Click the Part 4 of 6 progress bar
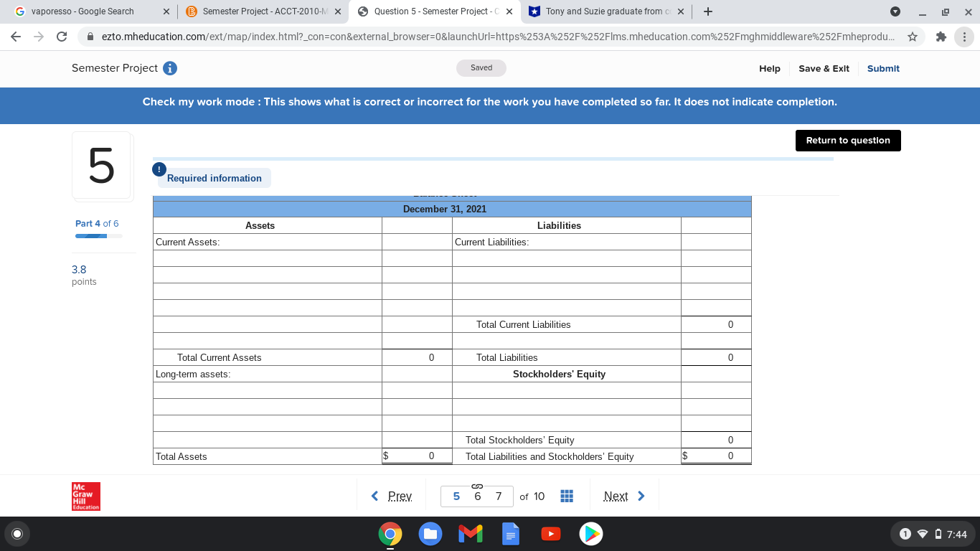This screenshot has height=551, width=980. pyautogui.click(x=98, y=236)
